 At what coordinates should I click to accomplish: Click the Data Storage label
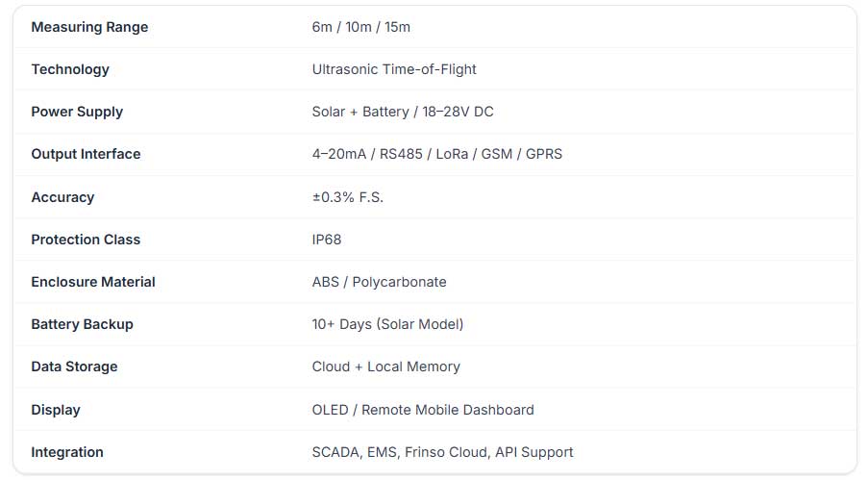click(x=74, y=366)
